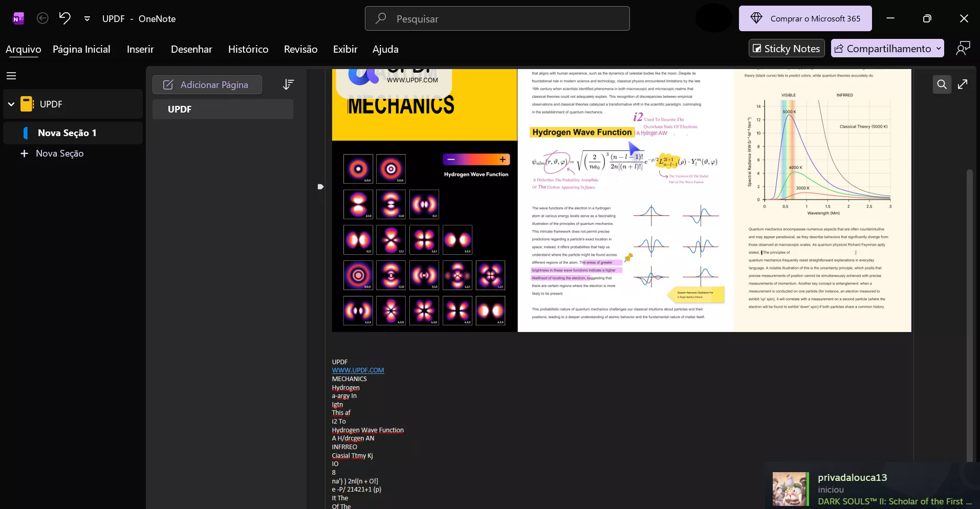Click Adicionar Página
980x509 pixels.
coord(207,84)
